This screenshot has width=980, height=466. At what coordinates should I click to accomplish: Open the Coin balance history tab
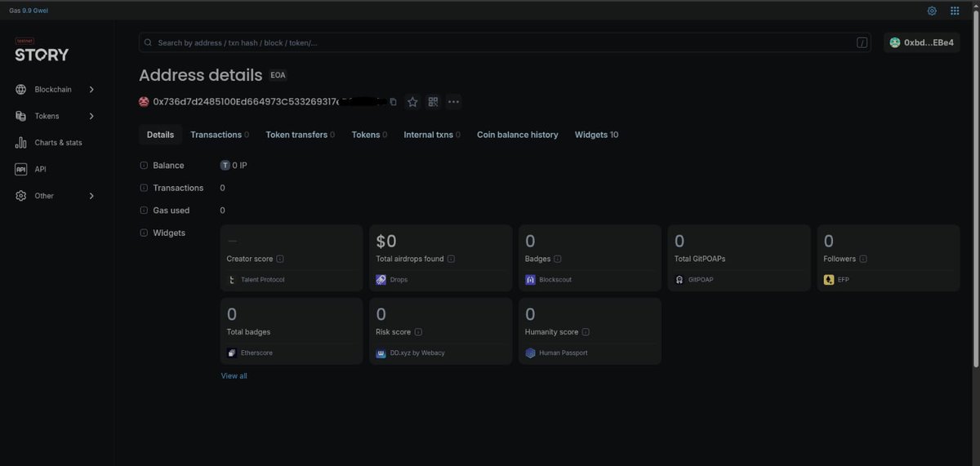click(x=518, y=135)
